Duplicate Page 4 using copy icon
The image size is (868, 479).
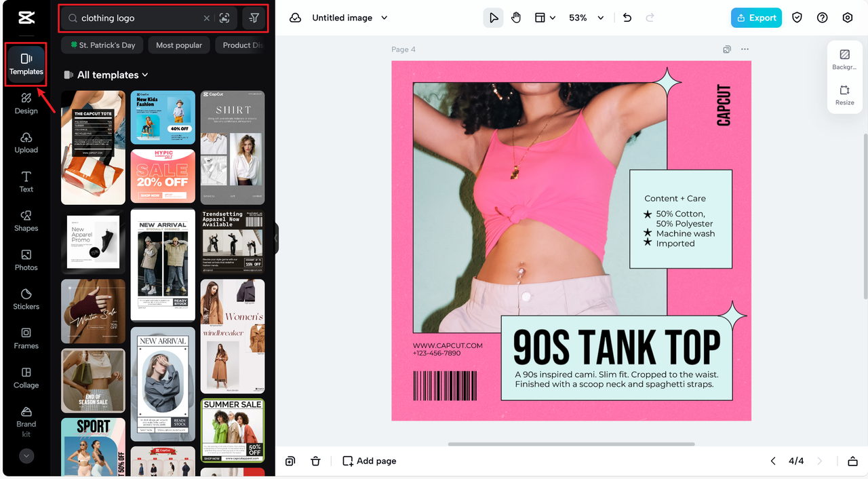[727, 50]
